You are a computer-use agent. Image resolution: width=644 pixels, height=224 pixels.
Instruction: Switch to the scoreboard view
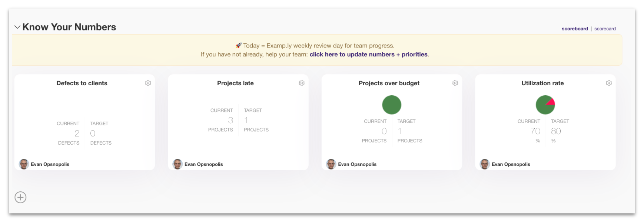click(x=575, y=29)
